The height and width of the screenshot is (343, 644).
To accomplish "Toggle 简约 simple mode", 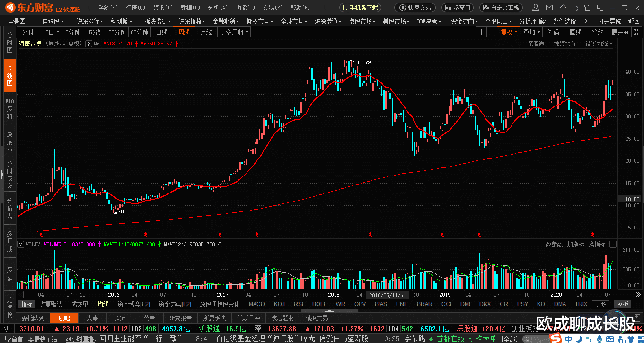I will click(x=598, y=32).
